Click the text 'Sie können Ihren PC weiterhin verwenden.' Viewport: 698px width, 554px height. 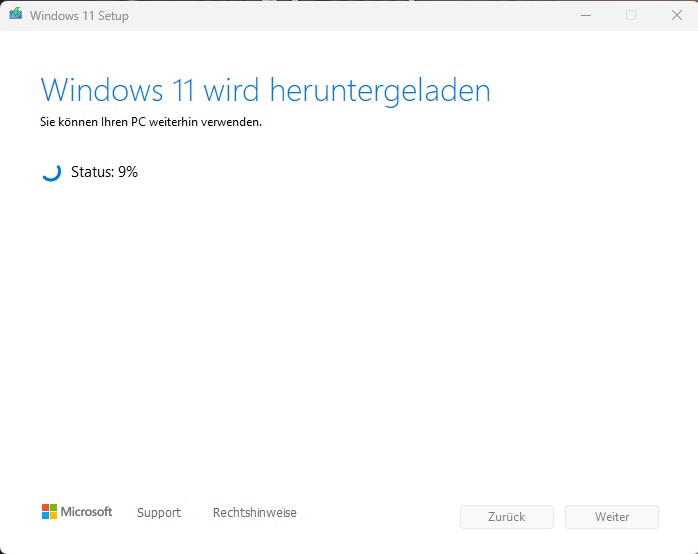tap(151, 122)
